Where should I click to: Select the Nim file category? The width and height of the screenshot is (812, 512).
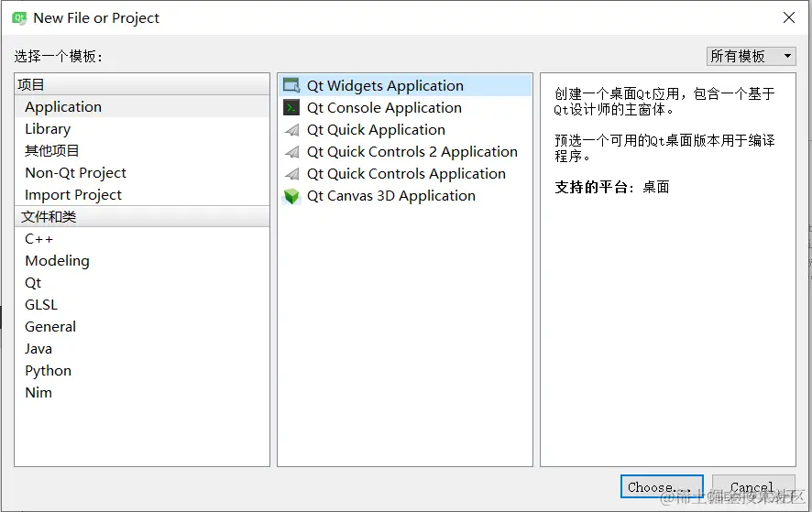[142, 392]
